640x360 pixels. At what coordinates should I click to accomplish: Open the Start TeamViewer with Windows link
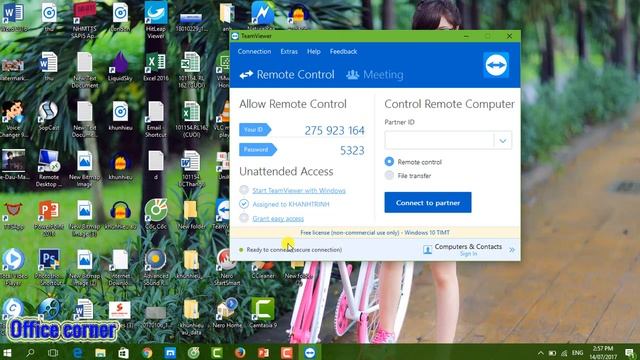tap(299, 191)
